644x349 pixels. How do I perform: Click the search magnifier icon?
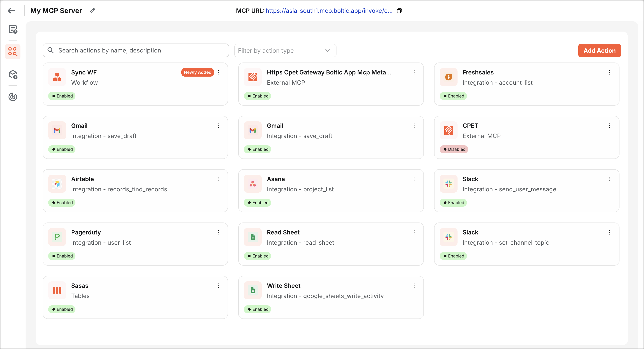click(51, 50)
